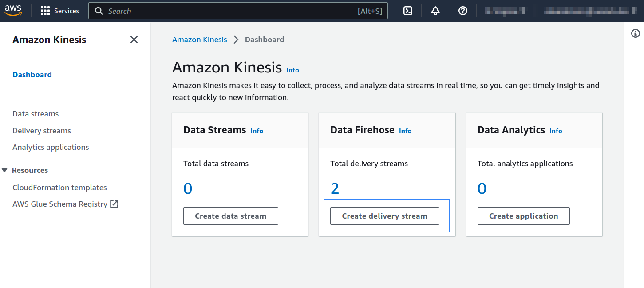Image resolution: width=644 pixels, height=288 pixels.
Task: Select Dashboard in the sidebar
Action: click(32, 75)
